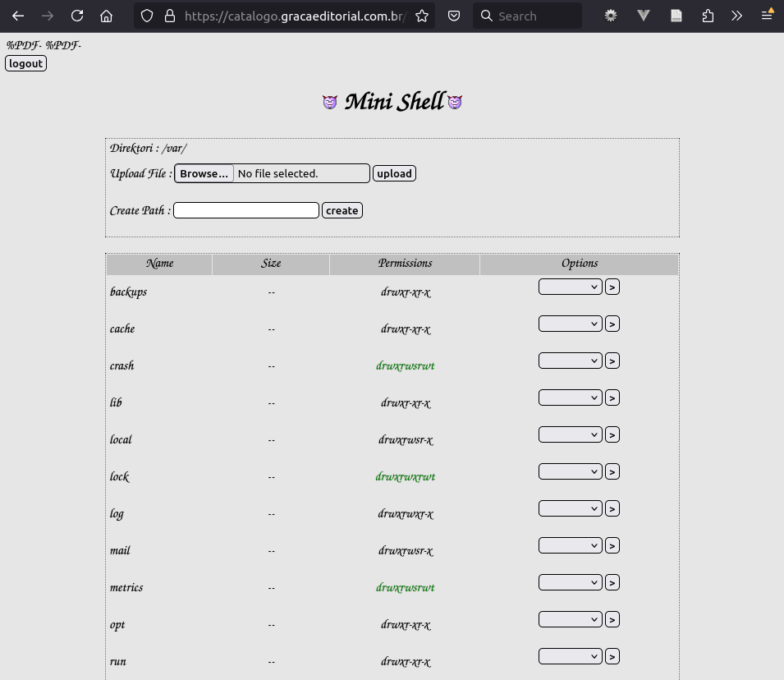Image resolution: width=784 pixels, height=680 pixels.
Task: Open the extensions puzzle piece icon
Action: click(708, 16)
